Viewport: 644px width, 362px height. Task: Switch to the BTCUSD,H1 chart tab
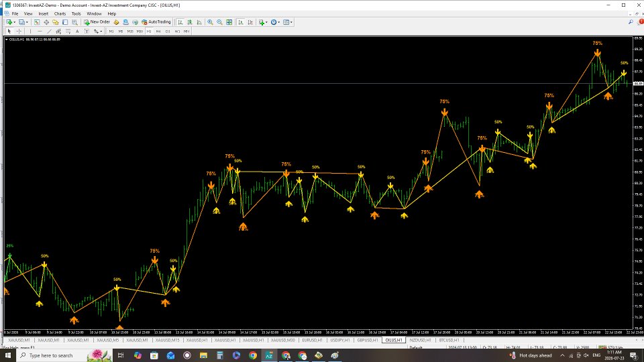(449, 340)
